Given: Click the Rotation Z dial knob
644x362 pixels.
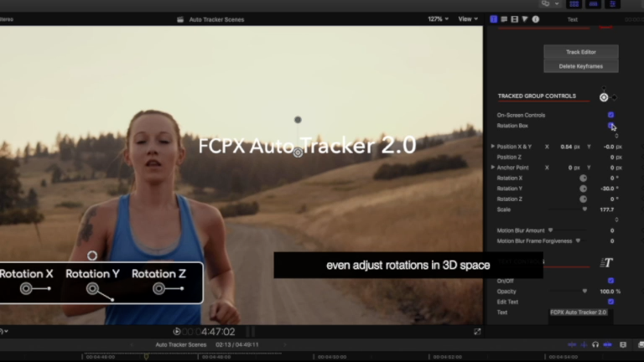Looking at the screenshot, I should coord(583,199).
